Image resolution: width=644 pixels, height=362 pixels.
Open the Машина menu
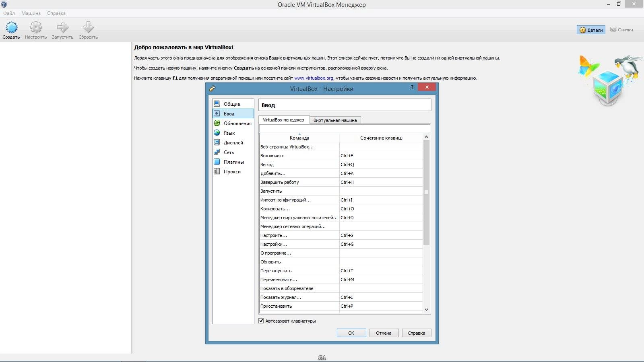point(31,13)
